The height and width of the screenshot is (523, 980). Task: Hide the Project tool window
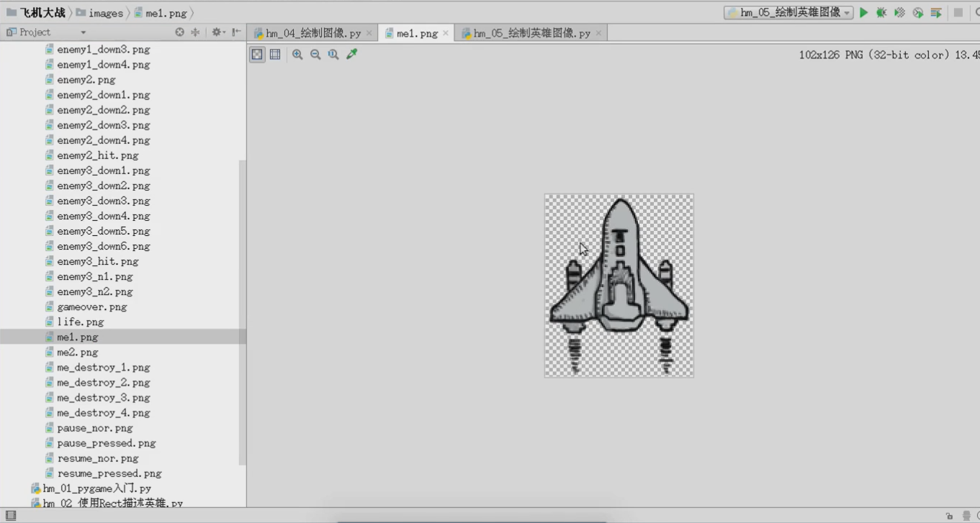click(x=236, y=32)
